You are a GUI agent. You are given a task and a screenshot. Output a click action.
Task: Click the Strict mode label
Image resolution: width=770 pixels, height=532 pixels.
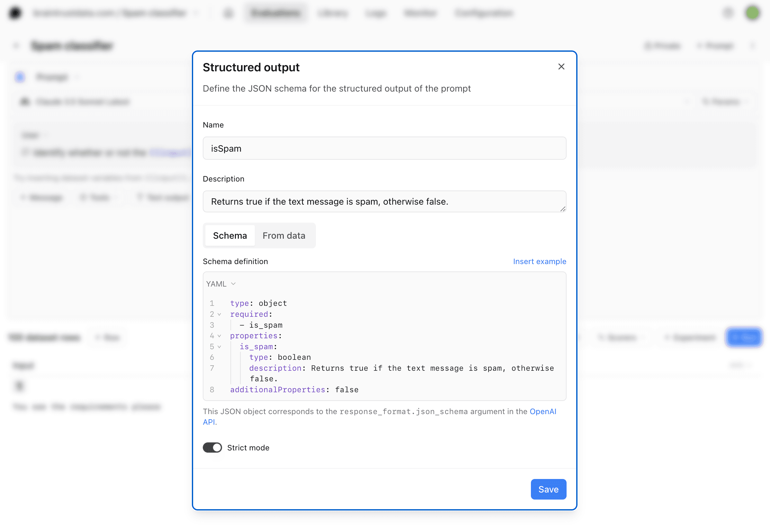point(248,448)
